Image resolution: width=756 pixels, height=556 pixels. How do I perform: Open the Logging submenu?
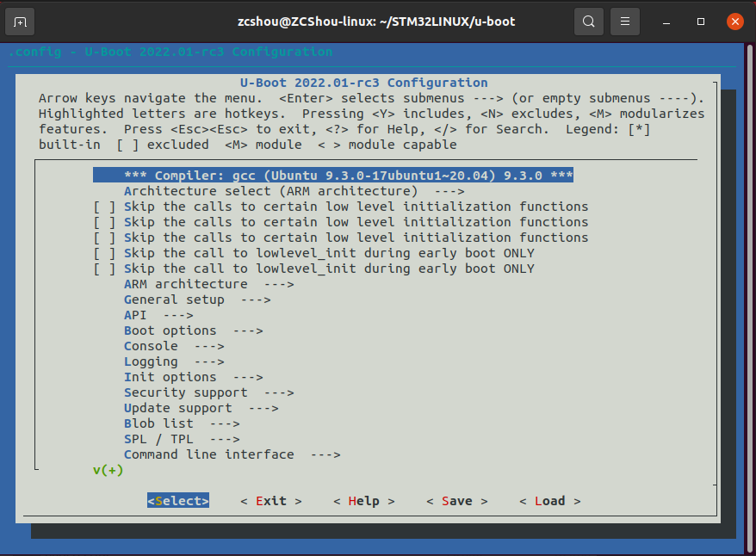(x=174, y=361)
